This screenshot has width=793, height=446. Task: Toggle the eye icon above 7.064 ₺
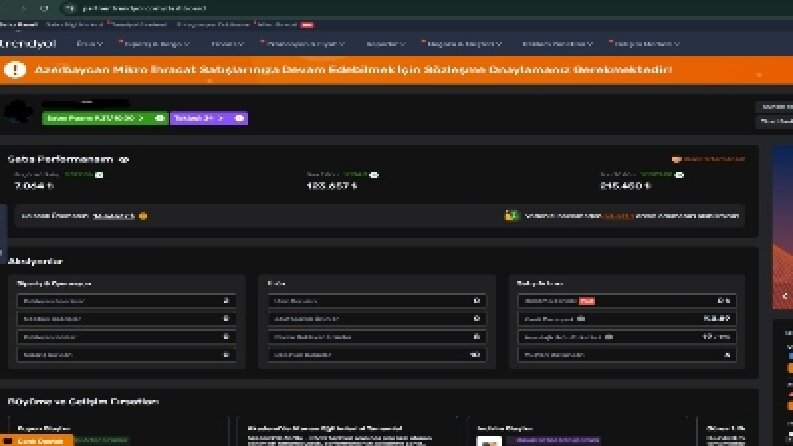(99, 175)
